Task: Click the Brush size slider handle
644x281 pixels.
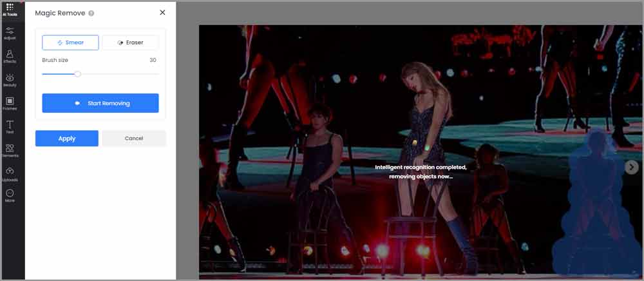Action: click(77, 74)
